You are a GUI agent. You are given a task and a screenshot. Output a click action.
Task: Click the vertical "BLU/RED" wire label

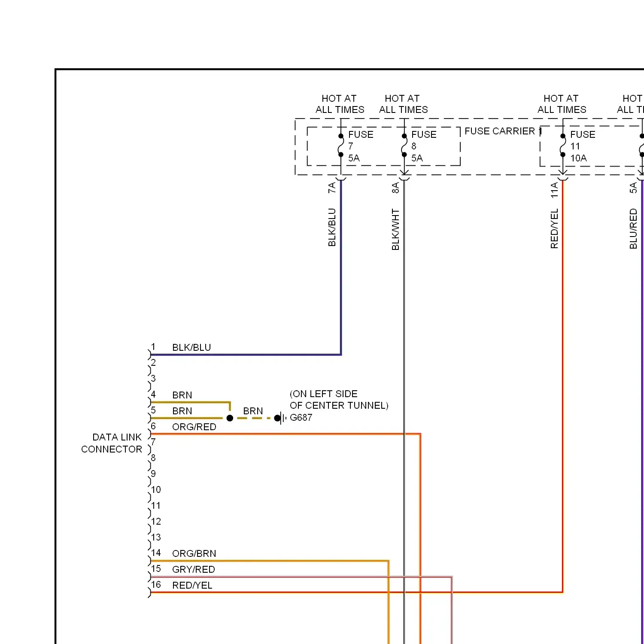633,229
